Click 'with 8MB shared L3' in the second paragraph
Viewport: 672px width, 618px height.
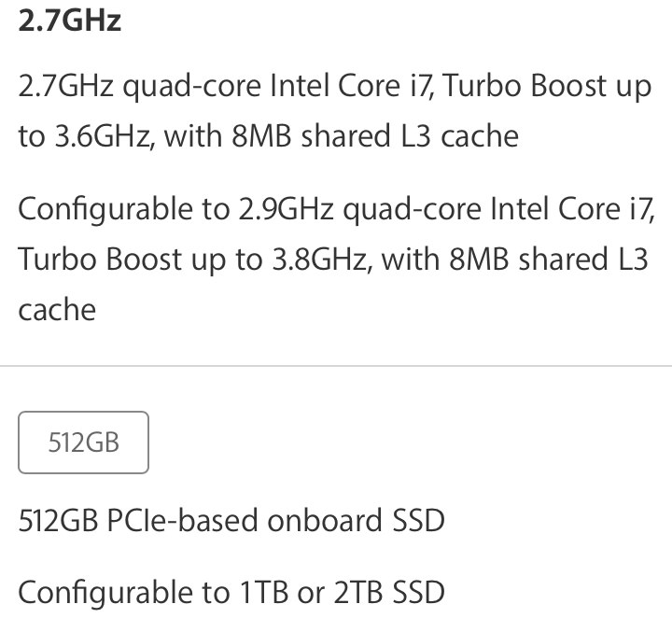pos(514,260)
